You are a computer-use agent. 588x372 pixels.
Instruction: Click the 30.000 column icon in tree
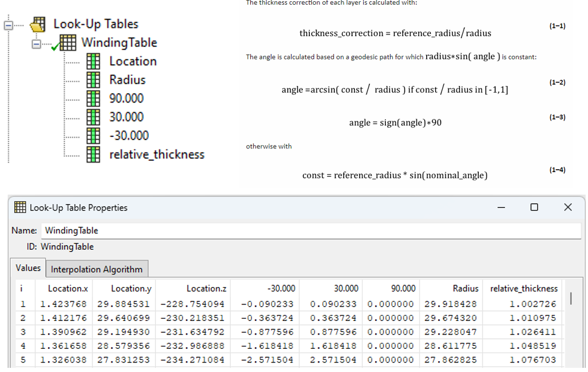[x=93, y=117]
